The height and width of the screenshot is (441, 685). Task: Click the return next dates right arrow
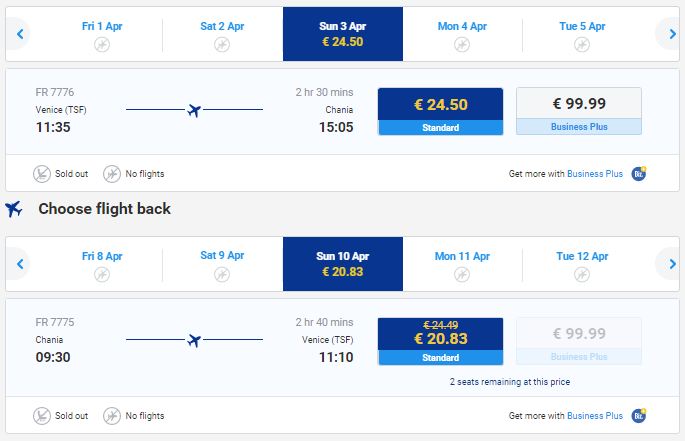(671, 264)
